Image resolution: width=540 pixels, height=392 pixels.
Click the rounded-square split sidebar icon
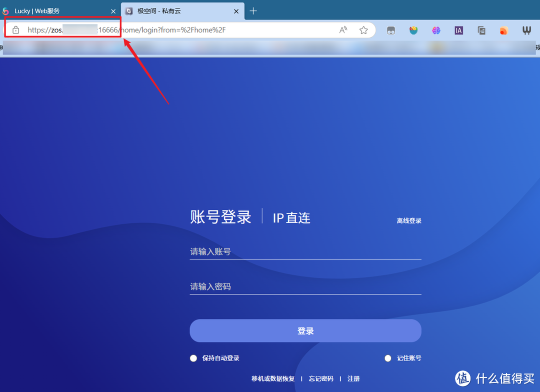click(390, 30)
